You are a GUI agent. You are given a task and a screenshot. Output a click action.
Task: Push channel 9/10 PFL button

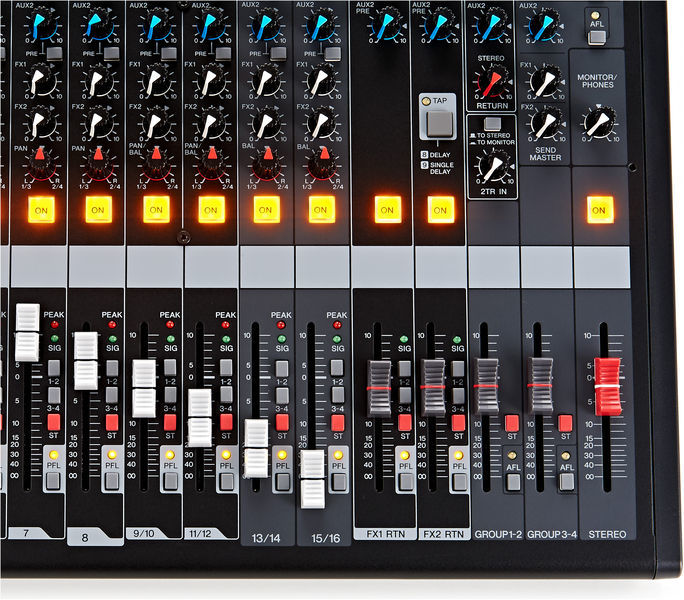coord(170,480)
